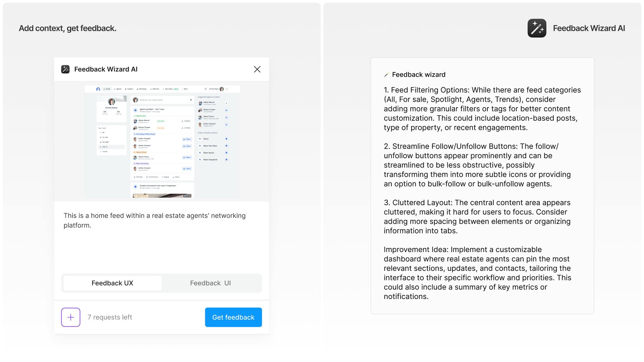Toggle Unfollow for Wade Warren in preview
The height and width of the screenshot is (362, 644).
point(186,121)
